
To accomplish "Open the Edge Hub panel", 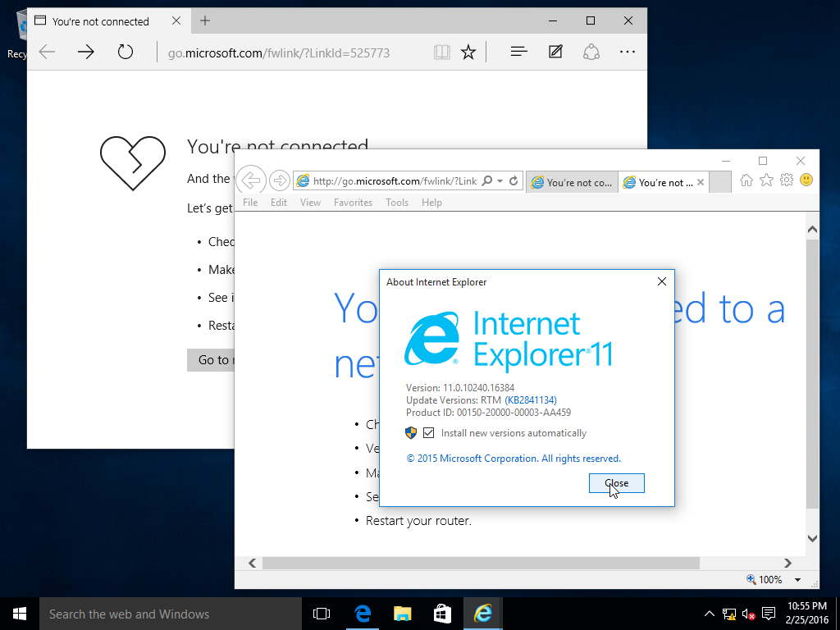I will coord(519,52).
